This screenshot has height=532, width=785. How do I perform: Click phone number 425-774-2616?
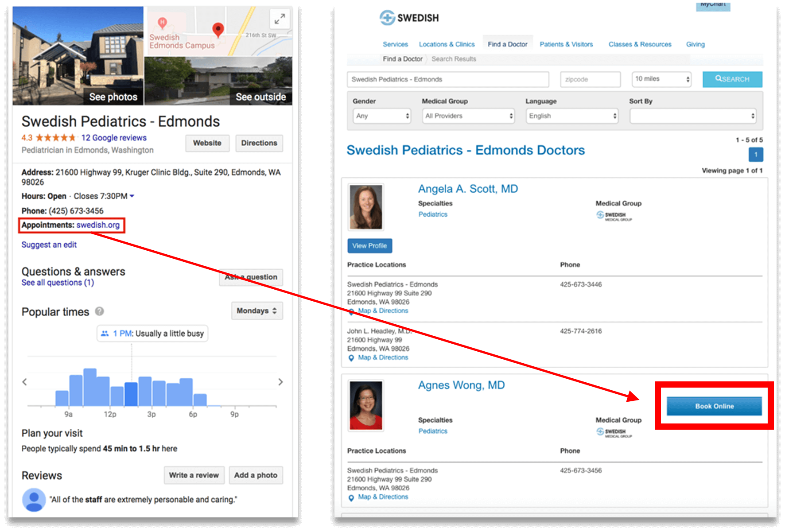coord(581,331)
